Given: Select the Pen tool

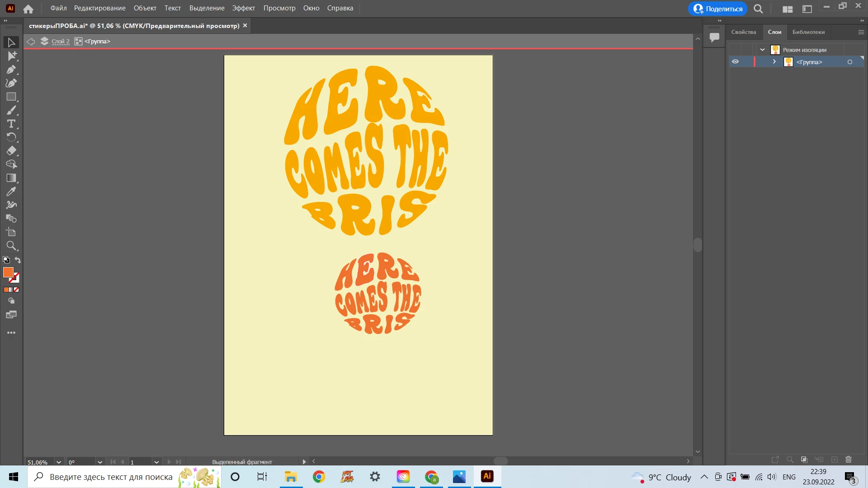Looking at the screenshot, I should click(x=11, y=70).
